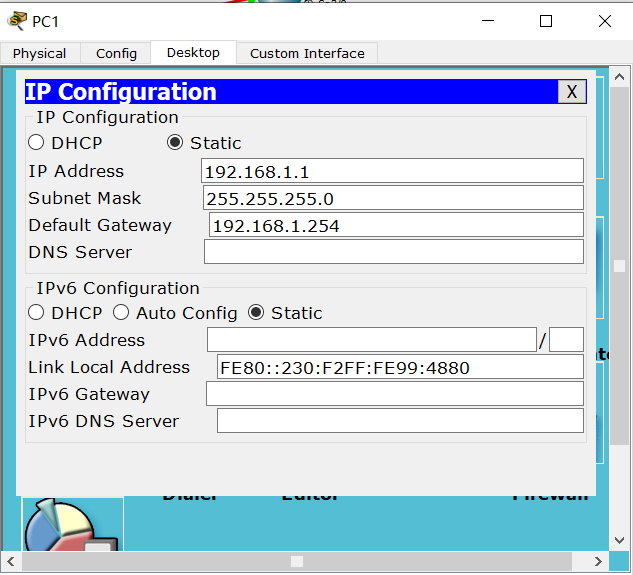This screenshot has width=633, height=575.
Task: Click the horizontal scrollbar right arrow
Action: click(x=598, y=561)
